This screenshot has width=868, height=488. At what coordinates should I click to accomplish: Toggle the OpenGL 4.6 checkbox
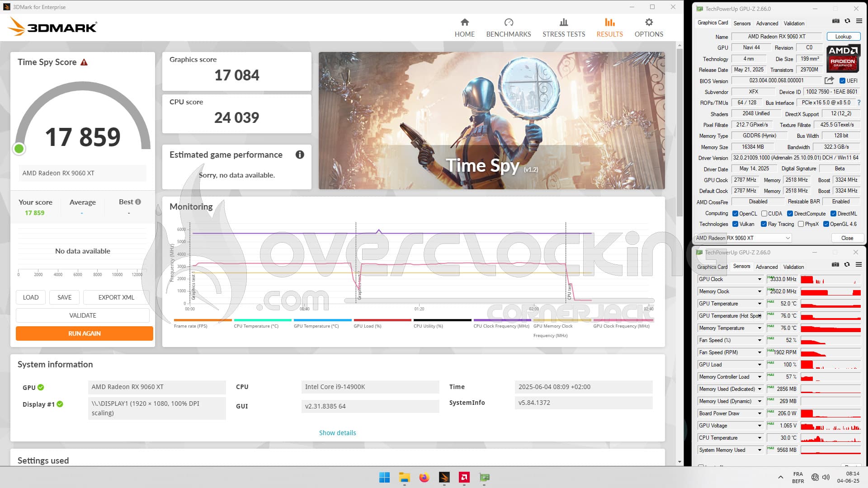point(826,224)
